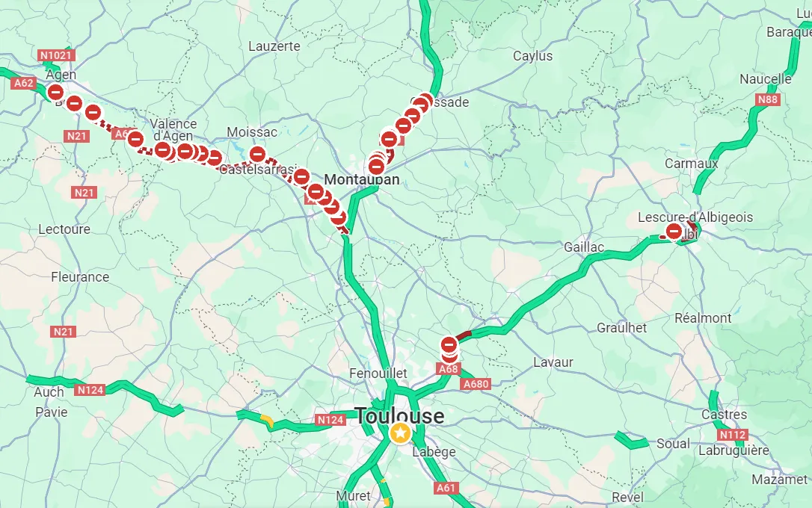This screenshot has height=508, width=812.
Task: Click the Lavaur town label
Action: pyautogui.click(x=553, y=362)
